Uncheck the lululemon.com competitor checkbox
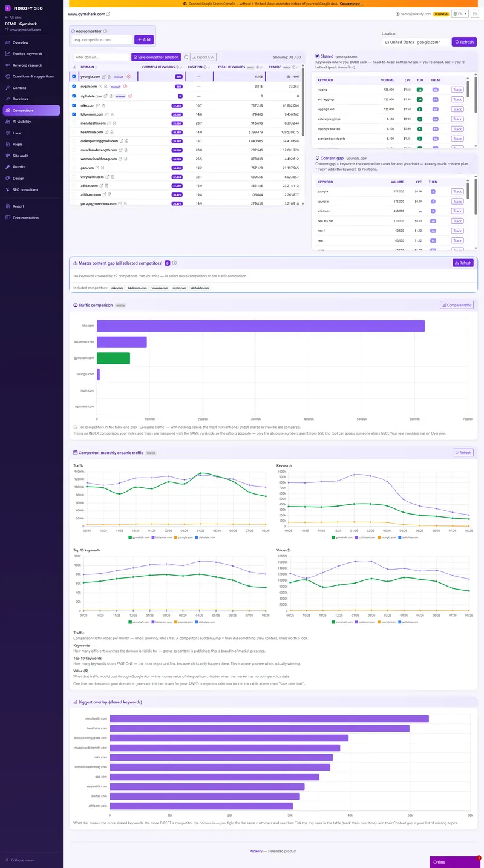This screenshot has width=484, height=868. 74,114
